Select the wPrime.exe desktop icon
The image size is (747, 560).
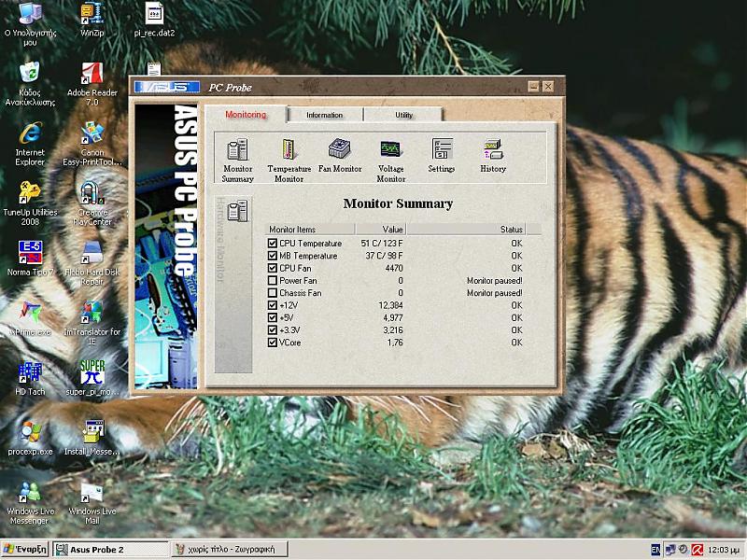point(30,318)
